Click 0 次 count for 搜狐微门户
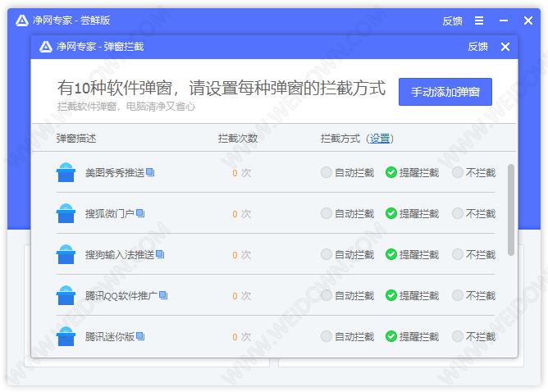The width and height of the screenshot is (548, 392). pos(241,214)
